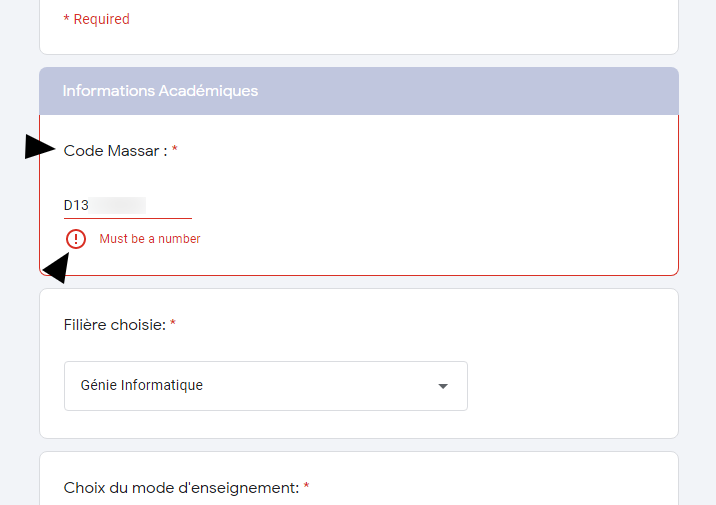Click the "* Required" notice text
The image size is (716, 505).
pyautogui.click(x=96, y=19)
